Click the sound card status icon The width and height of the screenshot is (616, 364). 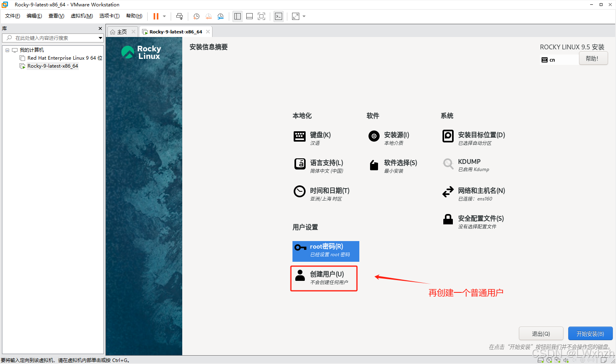pyautogui.click(x=566, y=360)
